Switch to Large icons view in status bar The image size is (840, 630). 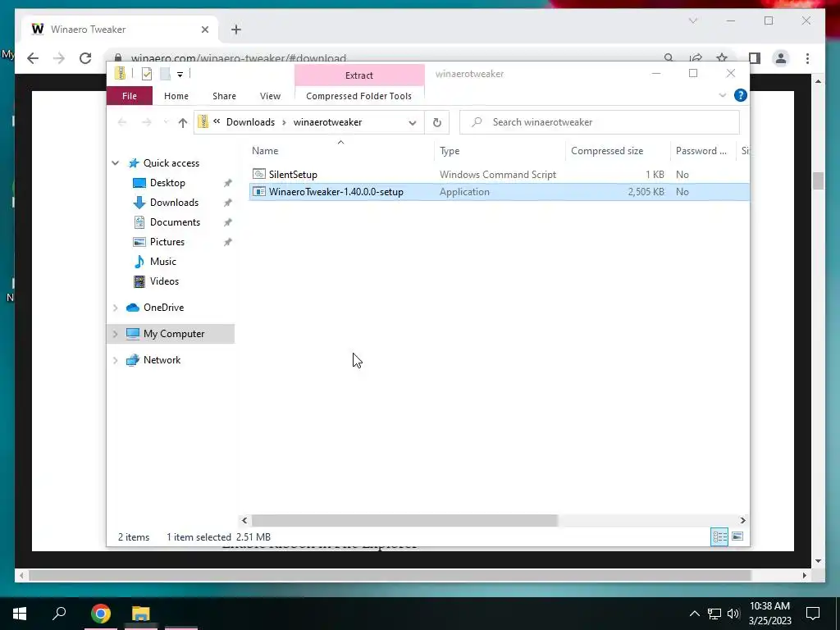[x=737, y=536]
